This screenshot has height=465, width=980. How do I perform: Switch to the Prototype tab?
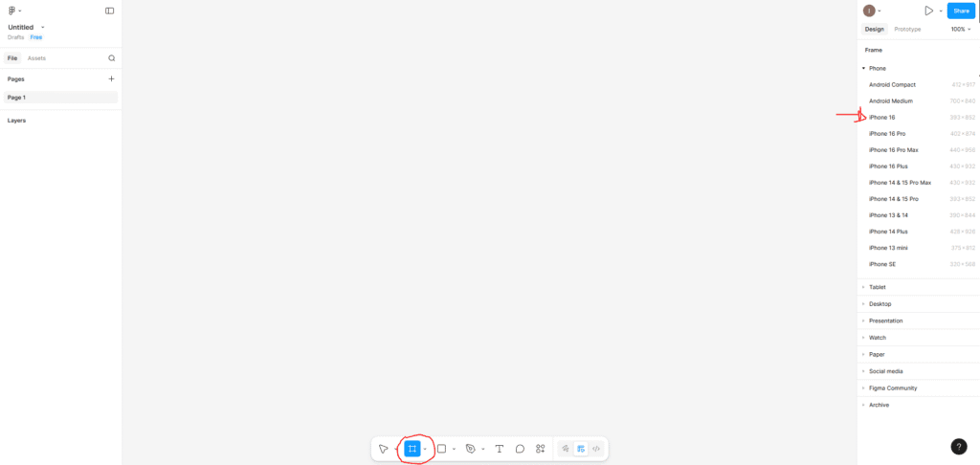tap(907, 30)
